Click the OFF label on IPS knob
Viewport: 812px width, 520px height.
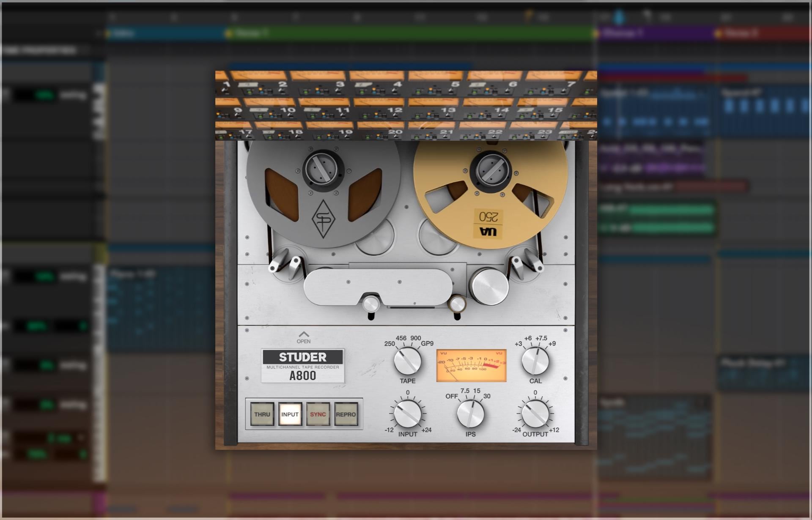(x=452, y=396)
